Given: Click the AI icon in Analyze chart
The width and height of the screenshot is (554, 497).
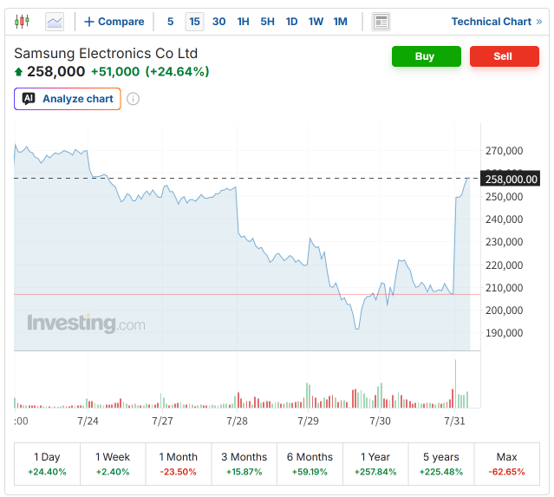Looking at the screenshot, I should (29, 99).
